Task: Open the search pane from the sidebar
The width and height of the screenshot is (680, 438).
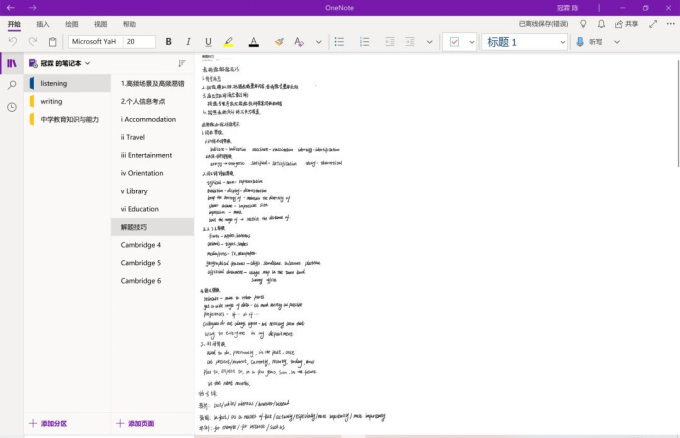Action: (12, 85)
